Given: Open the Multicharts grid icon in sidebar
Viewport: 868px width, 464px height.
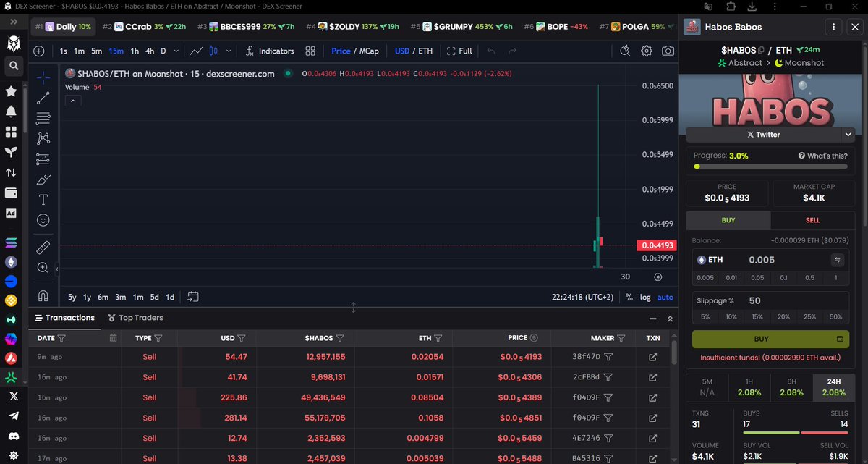Looking at the screenshot, I should (x=11, y=132).
